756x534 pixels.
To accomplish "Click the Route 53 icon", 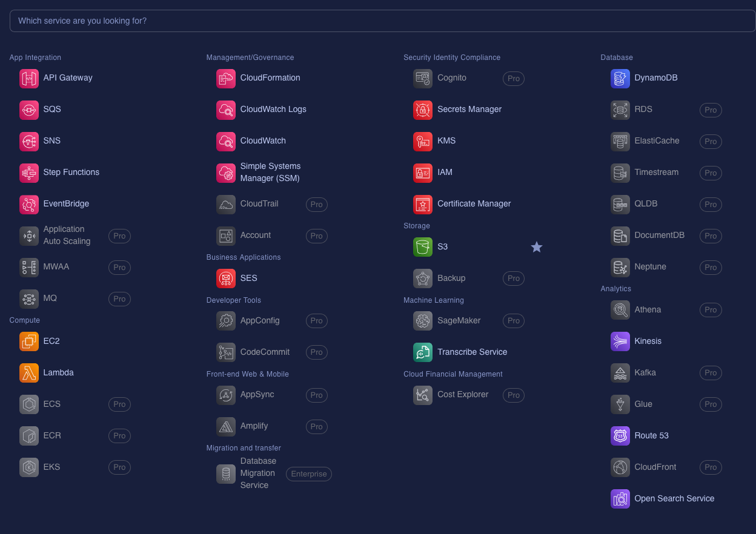I will point(620,436).
